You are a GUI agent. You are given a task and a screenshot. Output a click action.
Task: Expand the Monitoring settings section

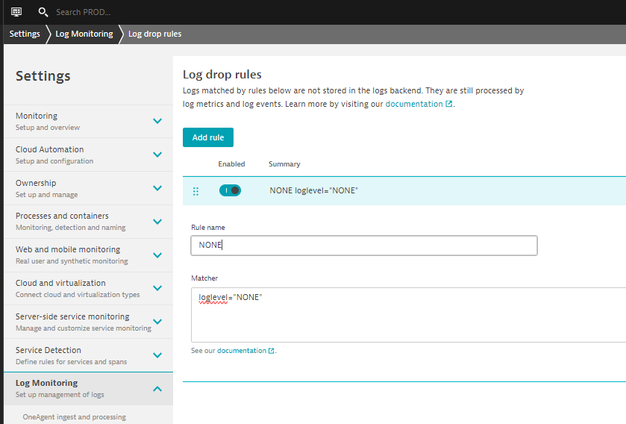point(157,121)
